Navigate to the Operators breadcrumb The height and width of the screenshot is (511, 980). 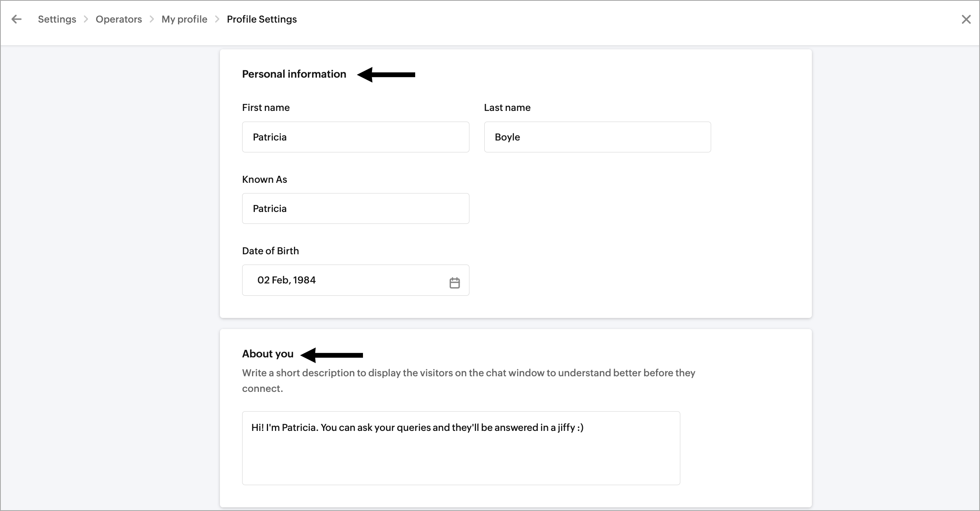coord(118,19)
